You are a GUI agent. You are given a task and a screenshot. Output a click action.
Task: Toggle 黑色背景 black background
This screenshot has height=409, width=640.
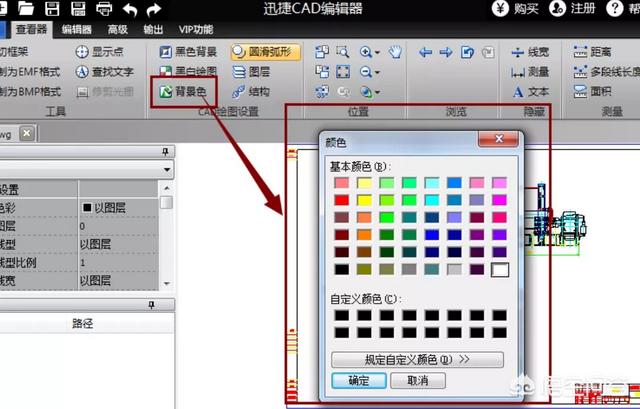point(188,52)
